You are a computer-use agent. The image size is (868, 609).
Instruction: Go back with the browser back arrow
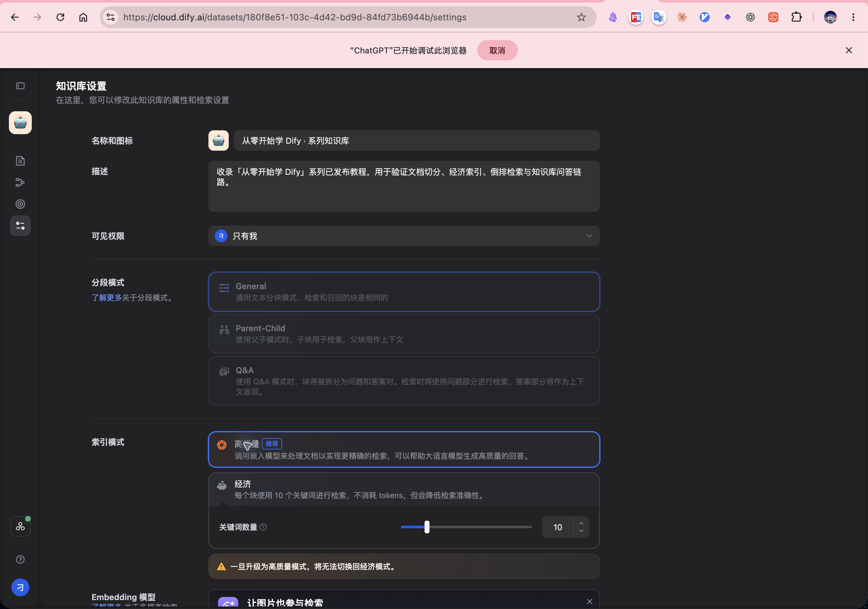[x=14, y=17]
